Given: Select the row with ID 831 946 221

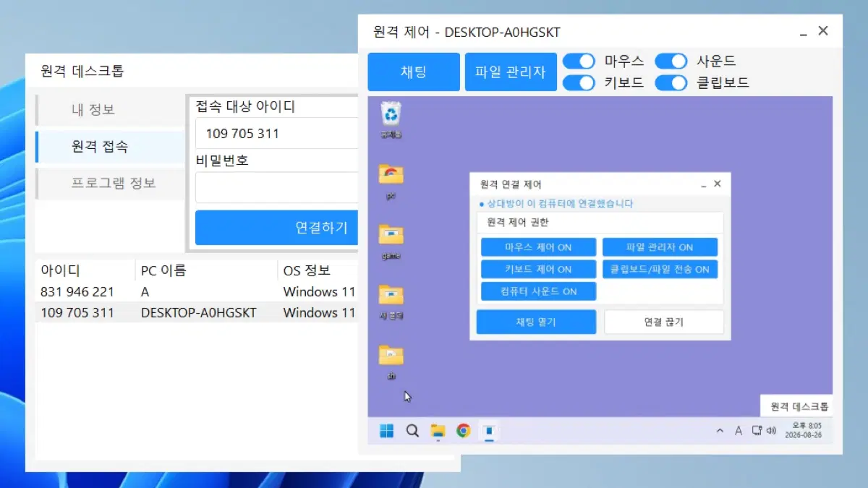Looking at the screenshot, I should tap(197, 292).
